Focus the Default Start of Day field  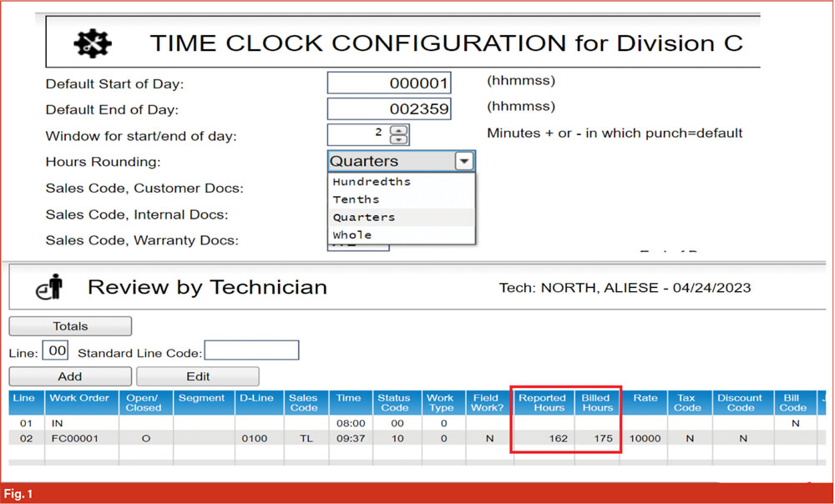click(389, 83)
